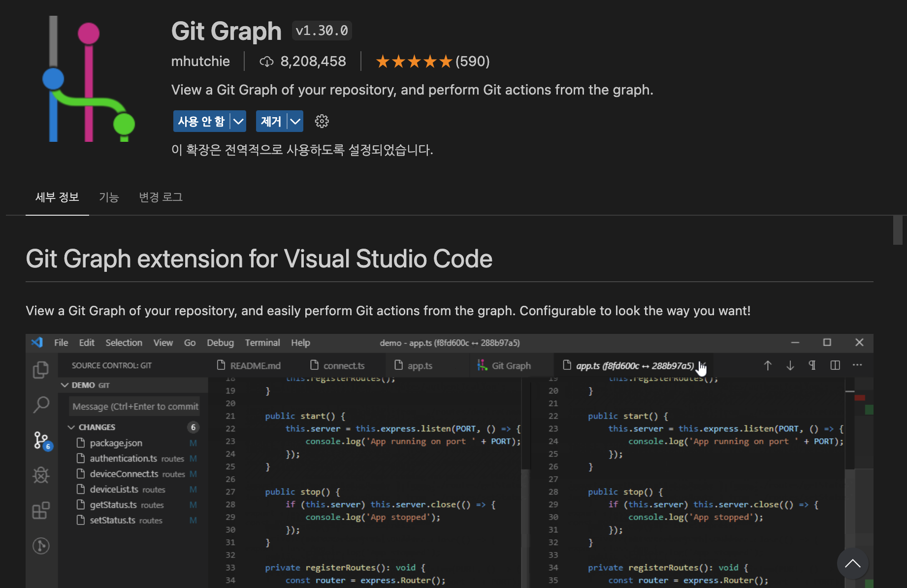Click package.json file icon in changes list
The image size is (907, 588).
point(81,443)
